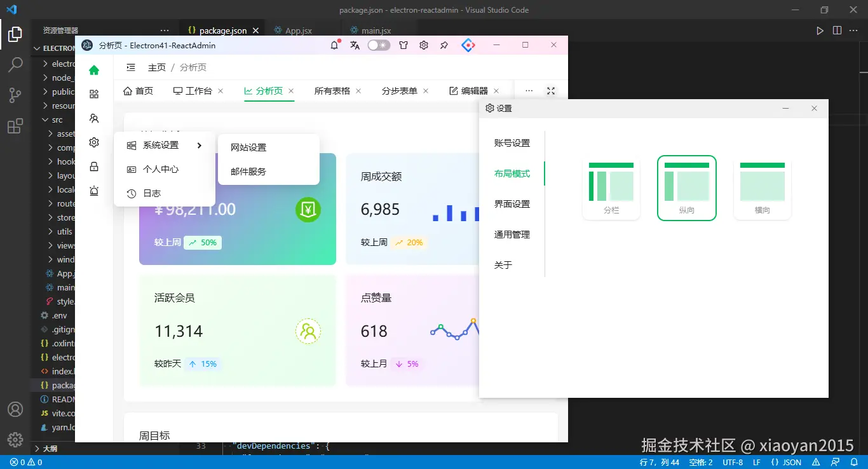Viewport: 868px width, 469px height.
Task: Open VS Code Manage gear icon
Action: (15, 439)
